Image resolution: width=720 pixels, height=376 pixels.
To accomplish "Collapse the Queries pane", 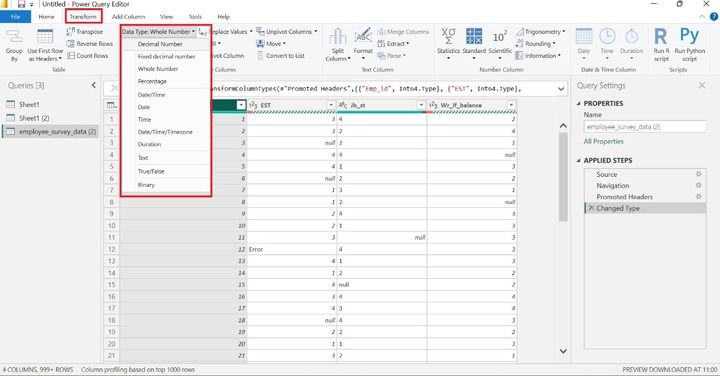I will click(x=94, y=85).
